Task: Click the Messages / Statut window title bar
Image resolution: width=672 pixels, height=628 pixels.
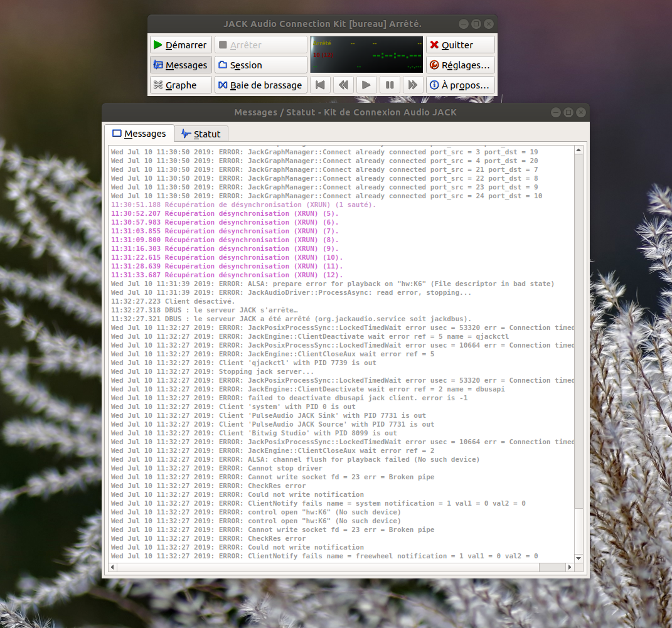Action: [346, 112]
